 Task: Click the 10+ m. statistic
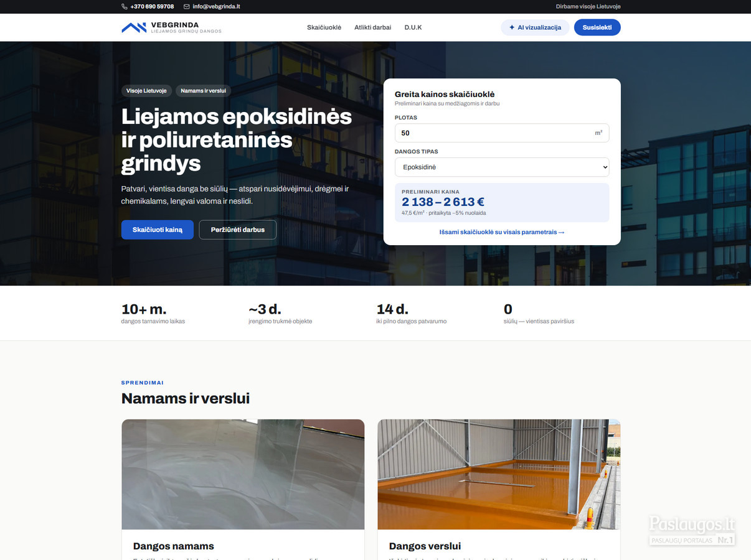coord(153,314)
